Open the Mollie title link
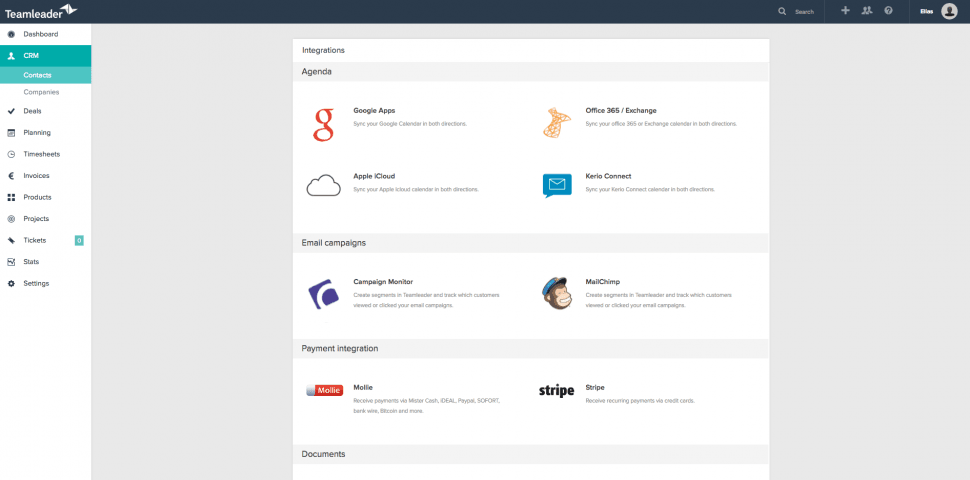 point(363,388)
